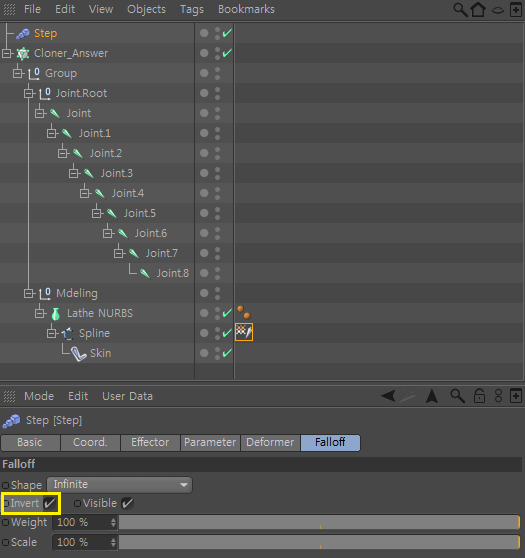The width and height of the screenshot is (525, 558).
Task: Click the Scale slider bar
Action: 319,542
